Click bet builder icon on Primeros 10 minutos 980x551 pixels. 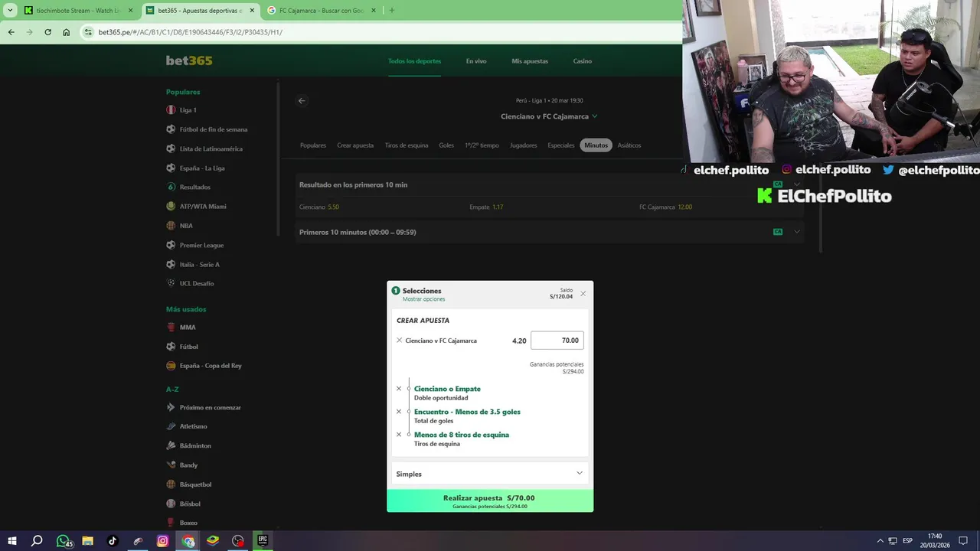[778, 232]
